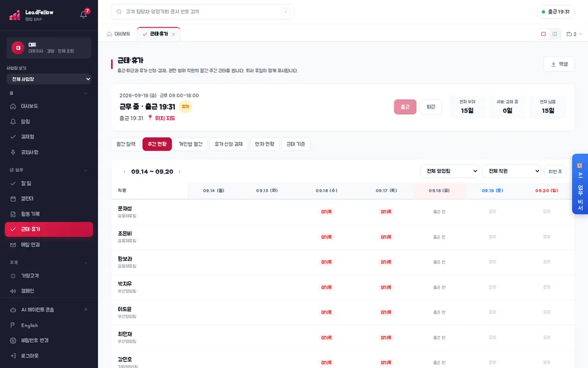Select the 개인별 월간 tab
The width and height of the screenshot is (588, 368).
click(191, 144)
